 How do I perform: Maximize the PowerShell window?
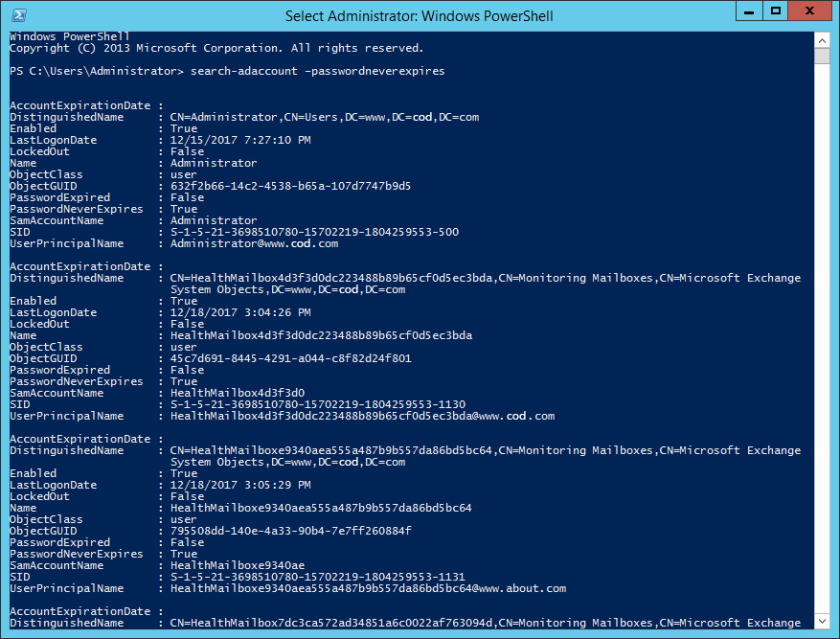[775, 11]
